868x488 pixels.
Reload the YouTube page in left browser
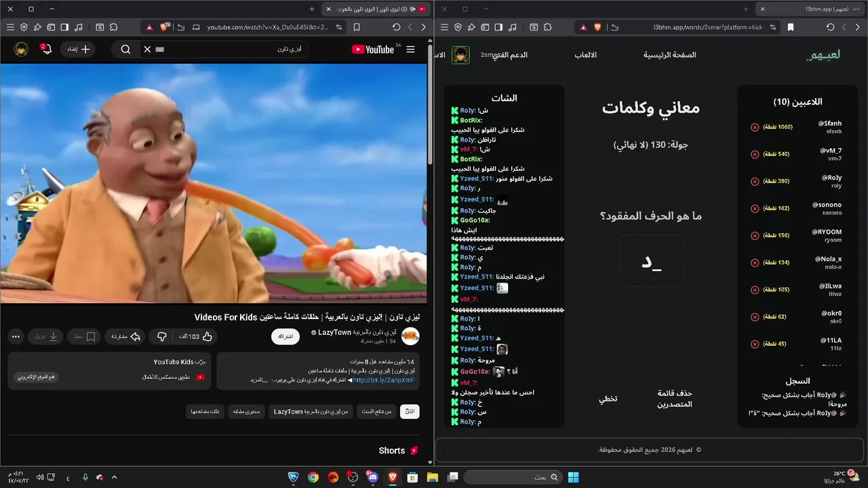(x=397, y=27)
